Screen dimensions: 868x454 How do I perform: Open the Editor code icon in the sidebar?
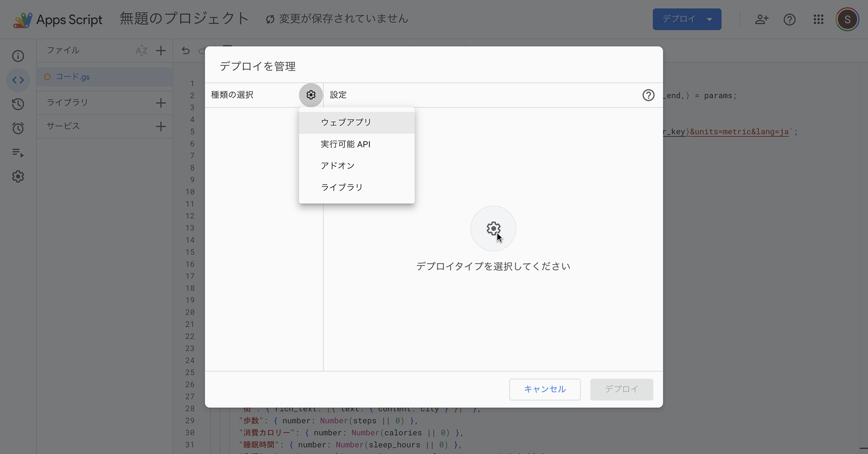18,80
